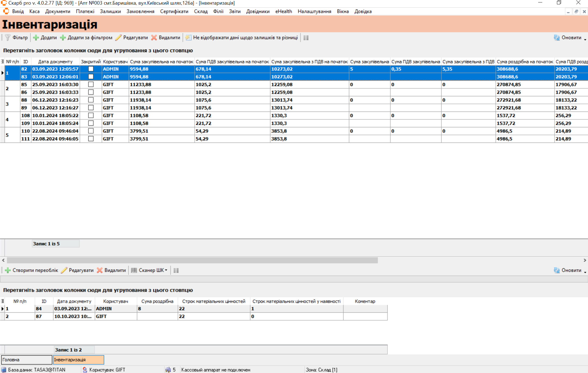Screen dimensions: 588x373
Task: Click top Оновити refresh icon
Action: (557, 38)
